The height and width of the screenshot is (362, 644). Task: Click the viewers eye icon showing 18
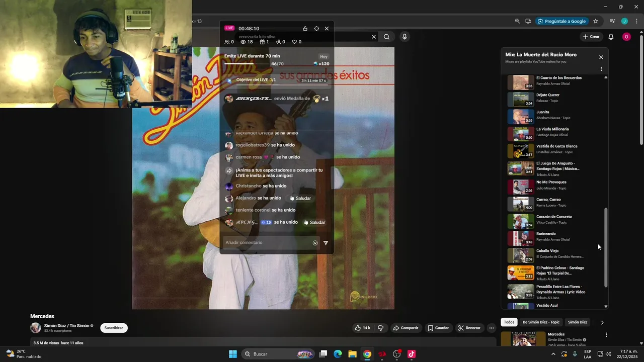(x=243, y=42)
